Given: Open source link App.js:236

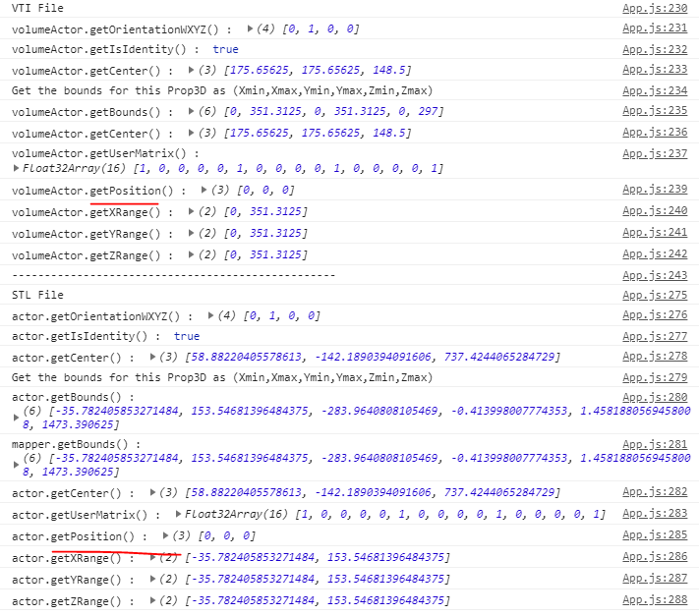Looking at the screenshot, I should tap(655, 133).
